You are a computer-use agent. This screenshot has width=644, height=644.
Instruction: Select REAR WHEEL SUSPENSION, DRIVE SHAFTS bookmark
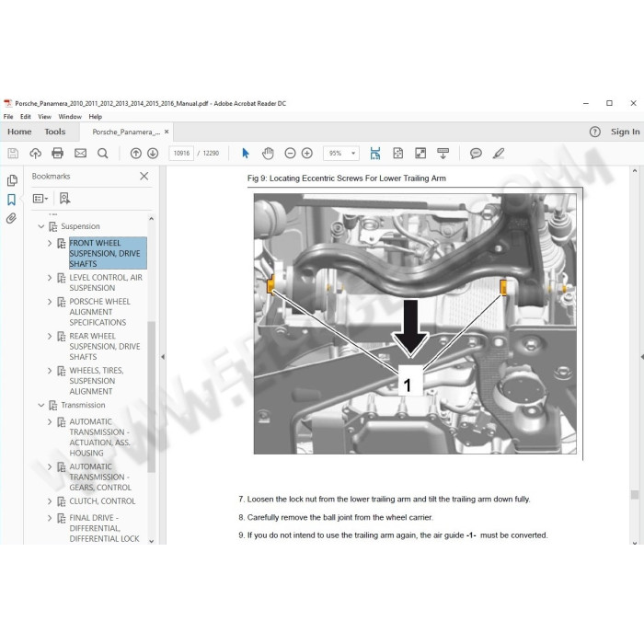tap(105, 346)
